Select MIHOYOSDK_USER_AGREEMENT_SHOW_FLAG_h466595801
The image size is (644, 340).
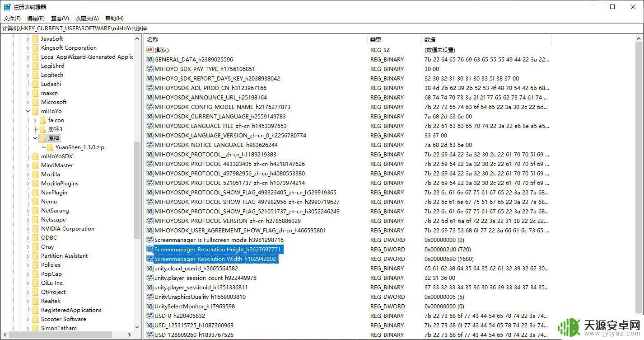coord(240,230)
